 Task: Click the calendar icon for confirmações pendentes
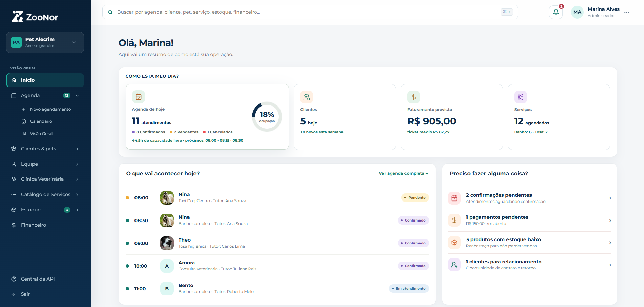454,198
